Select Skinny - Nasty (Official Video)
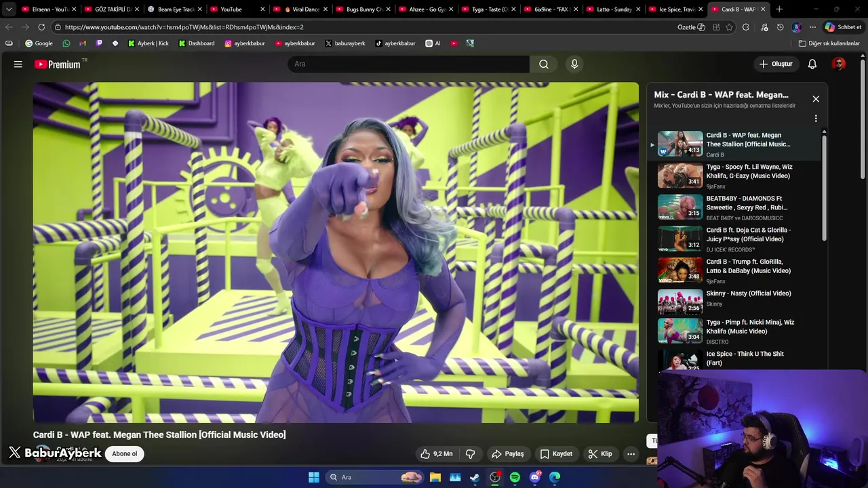Screen dimensions: 868x488 [739, 301]
